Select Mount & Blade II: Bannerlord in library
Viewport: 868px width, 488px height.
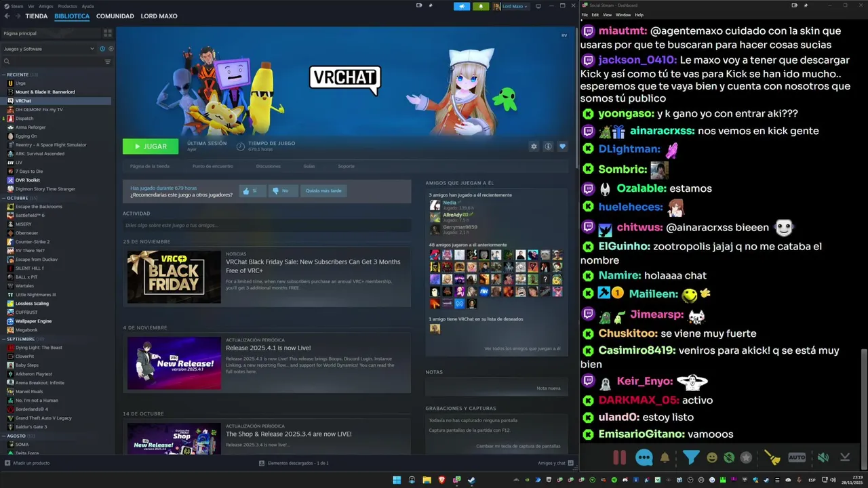pos(45,91)
